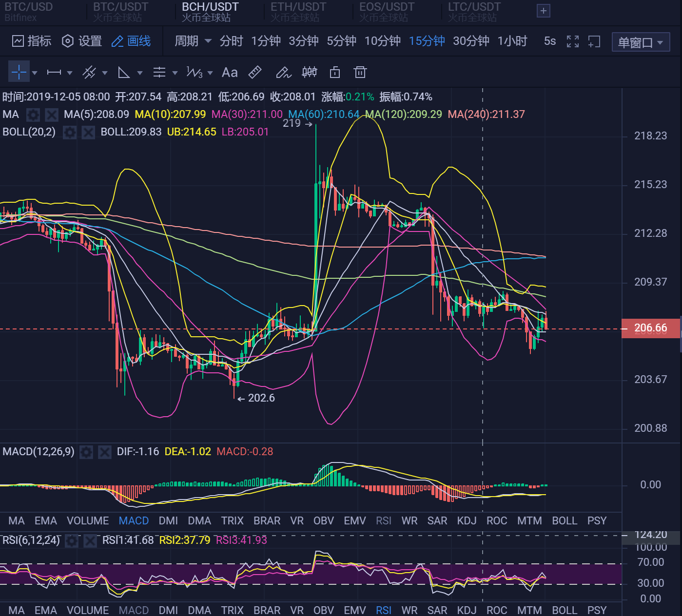Viewport: 682px width, 616px height.
Task: Remove the MA indicator with its X
Action: coord(52,115)
